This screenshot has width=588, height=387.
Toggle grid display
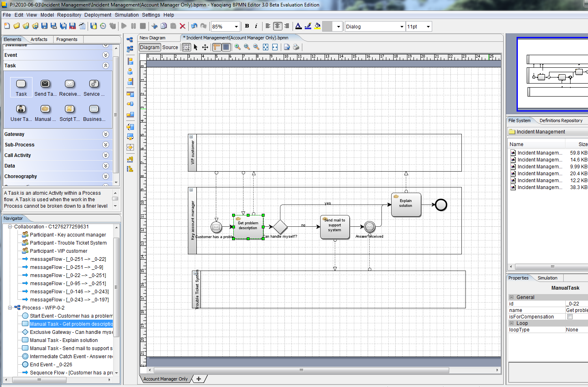tap(226, 47)
